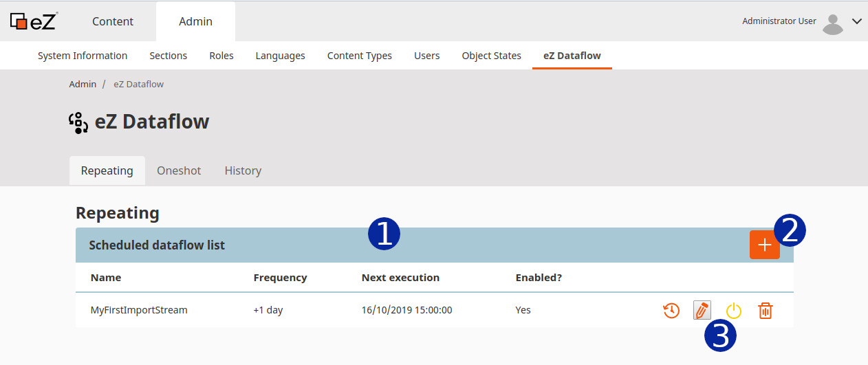The image size is (868, 365).
Task: Click the Admin breadcrumb link
Action: (83, 84)
